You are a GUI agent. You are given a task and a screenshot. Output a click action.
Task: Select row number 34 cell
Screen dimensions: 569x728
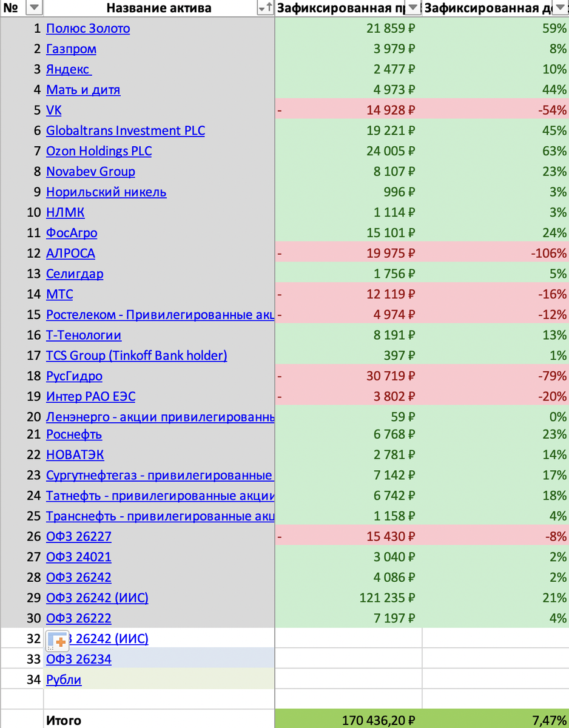point(22,679)
